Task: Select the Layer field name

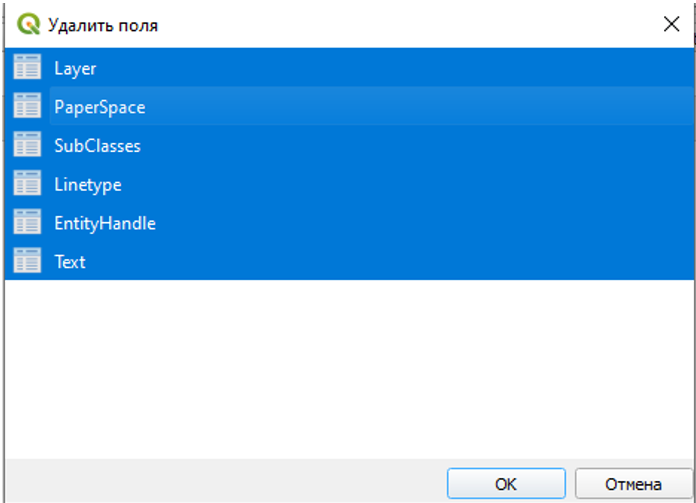Action: pos(75,68)
